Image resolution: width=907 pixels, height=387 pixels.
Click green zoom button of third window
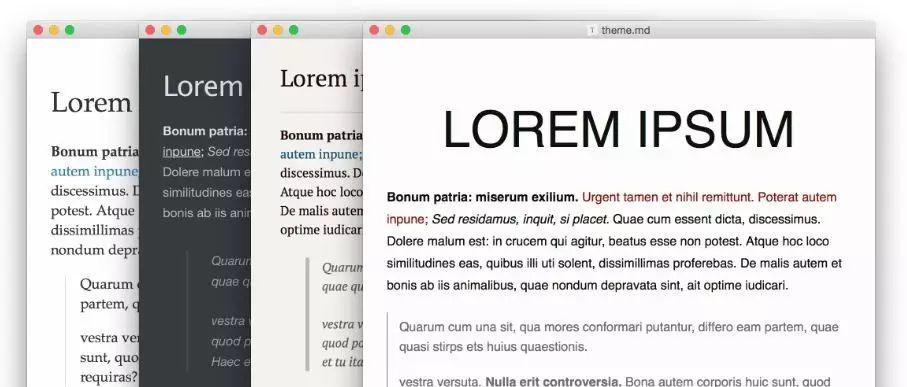pos(293,30)
